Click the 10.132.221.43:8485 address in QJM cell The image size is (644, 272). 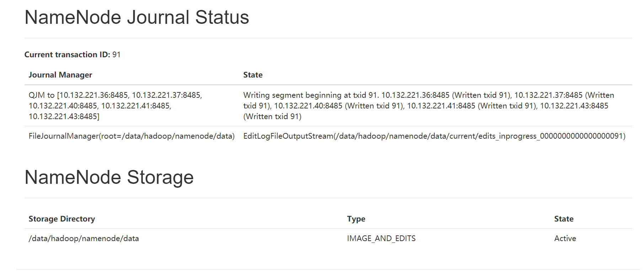[x=63, y=117]
